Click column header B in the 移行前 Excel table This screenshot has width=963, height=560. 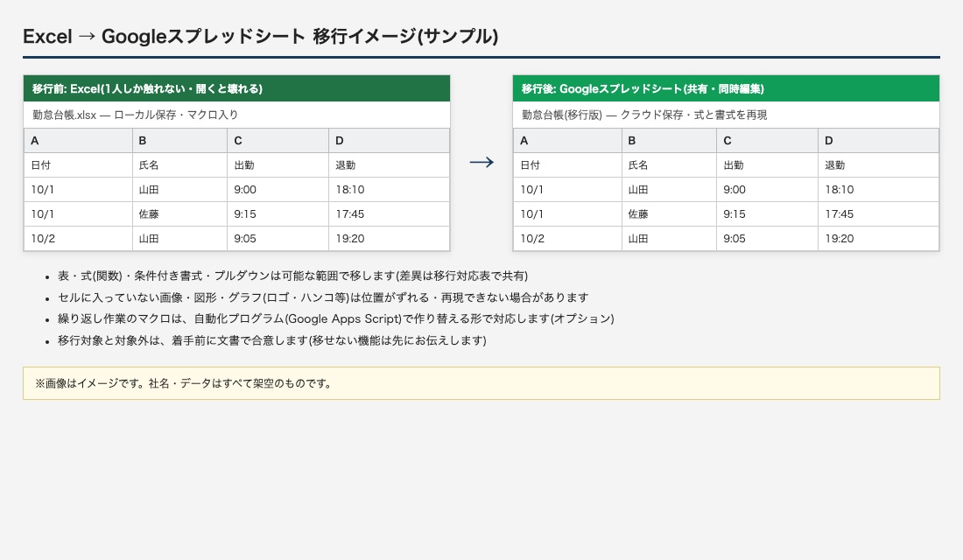pos(180,141)
